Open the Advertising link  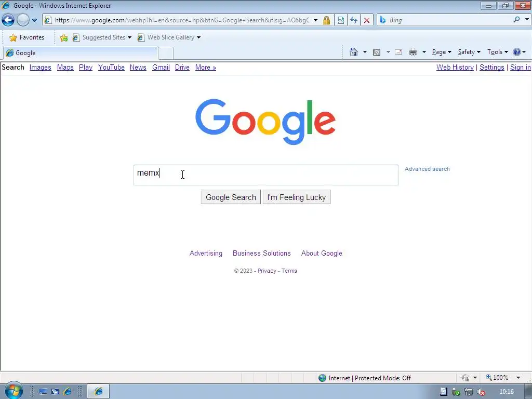pos(206,253)
